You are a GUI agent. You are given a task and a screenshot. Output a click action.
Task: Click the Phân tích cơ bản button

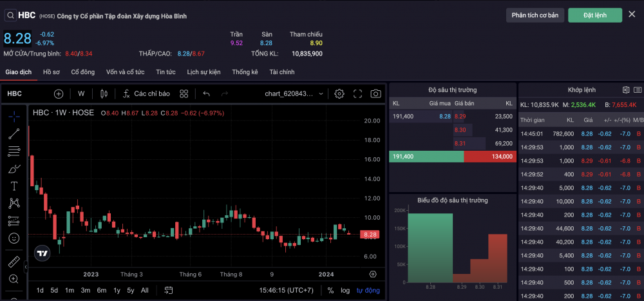click(535, 15)
